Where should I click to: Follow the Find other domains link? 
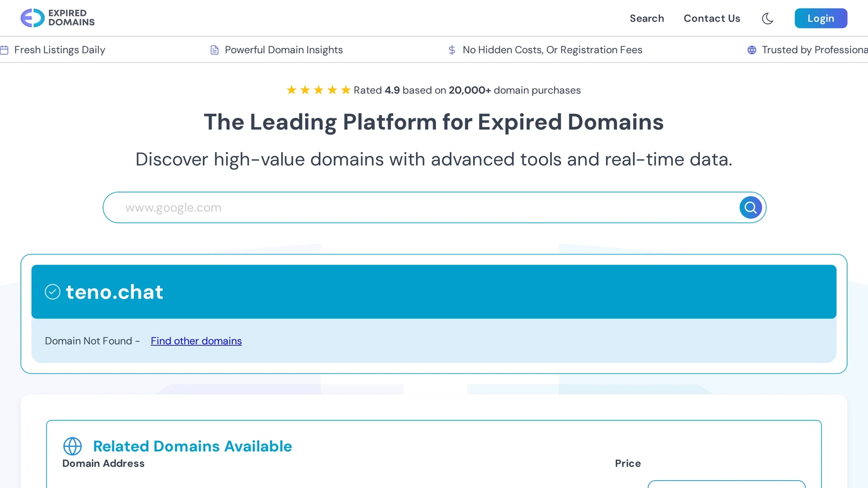196,341
